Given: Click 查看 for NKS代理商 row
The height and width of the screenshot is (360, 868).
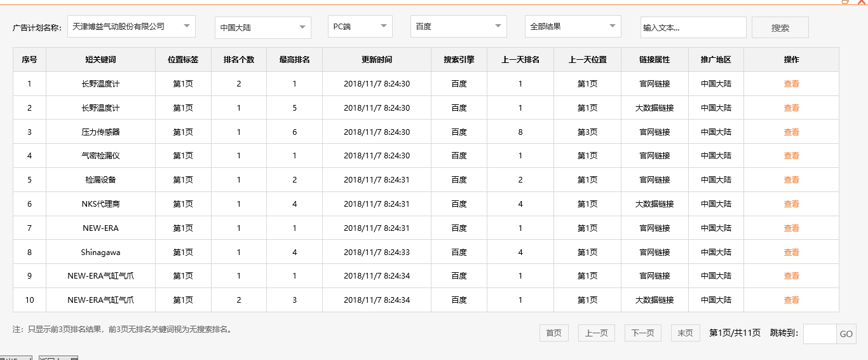Looking at the screenshot, I should coord(791,204).
